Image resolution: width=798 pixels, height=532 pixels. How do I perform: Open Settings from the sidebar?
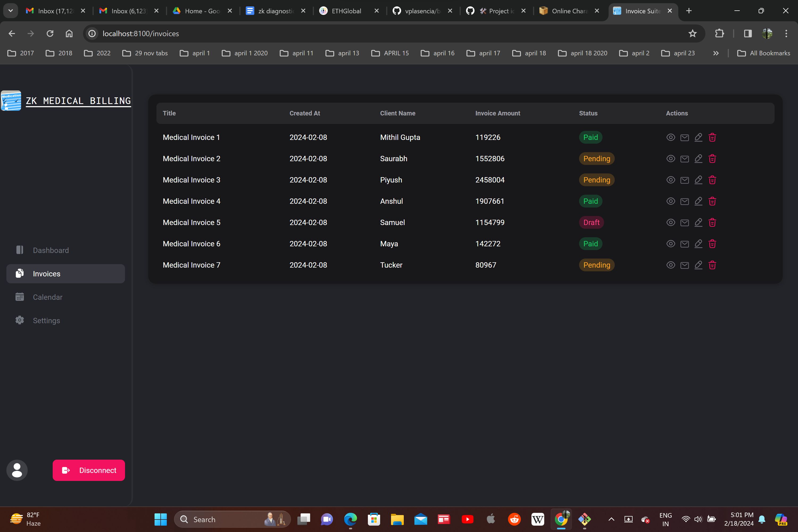click(x=47, y=321)
